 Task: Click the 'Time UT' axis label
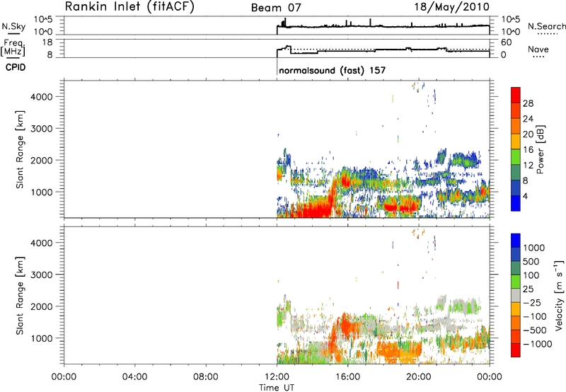pos(277,387)
